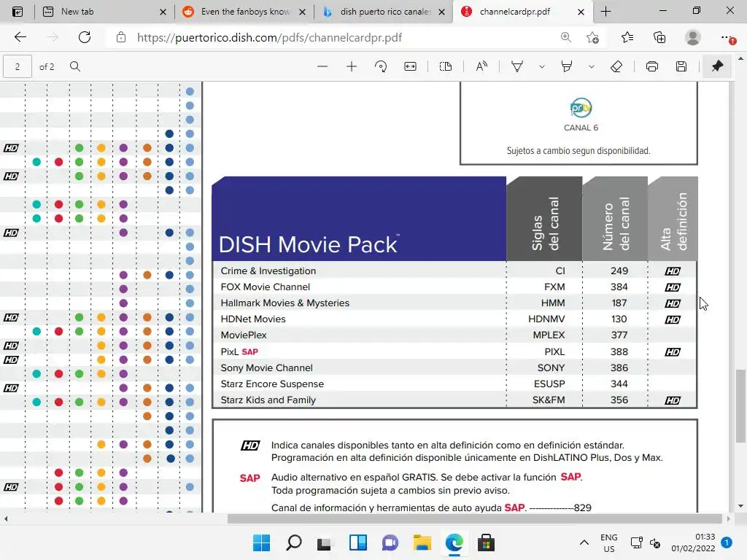Select the Erase tool

pos(616,66)
